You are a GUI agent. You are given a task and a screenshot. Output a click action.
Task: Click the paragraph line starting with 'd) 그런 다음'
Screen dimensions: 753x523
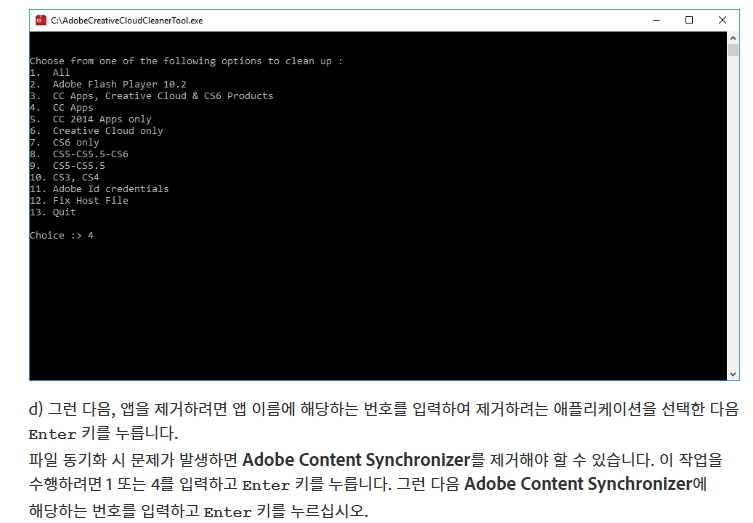(384, 409)
